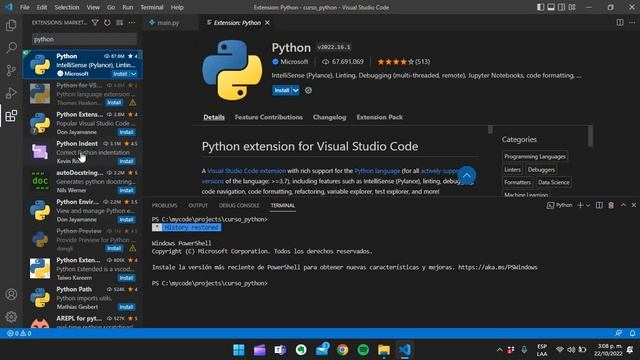The image size is (640, 360).
Task: Select the Extensions view icon
Action: click(x=11, y=116)
